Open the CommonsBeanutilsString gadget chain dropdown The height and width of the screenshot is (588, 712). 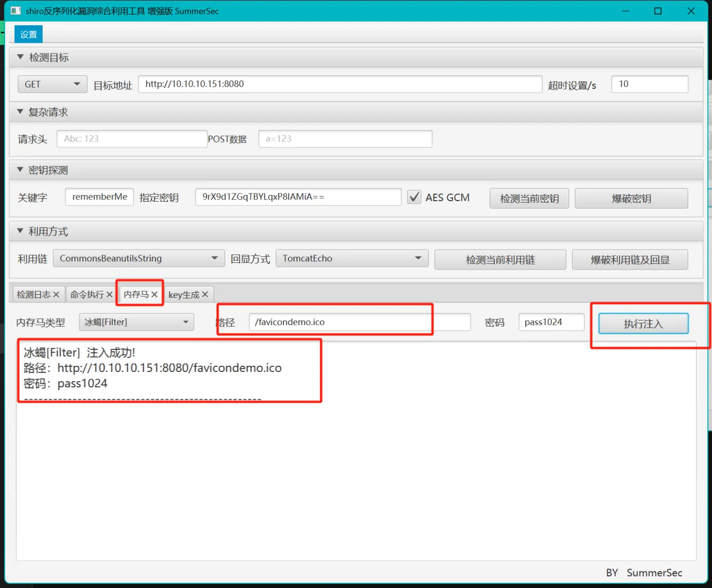[139, 258]
